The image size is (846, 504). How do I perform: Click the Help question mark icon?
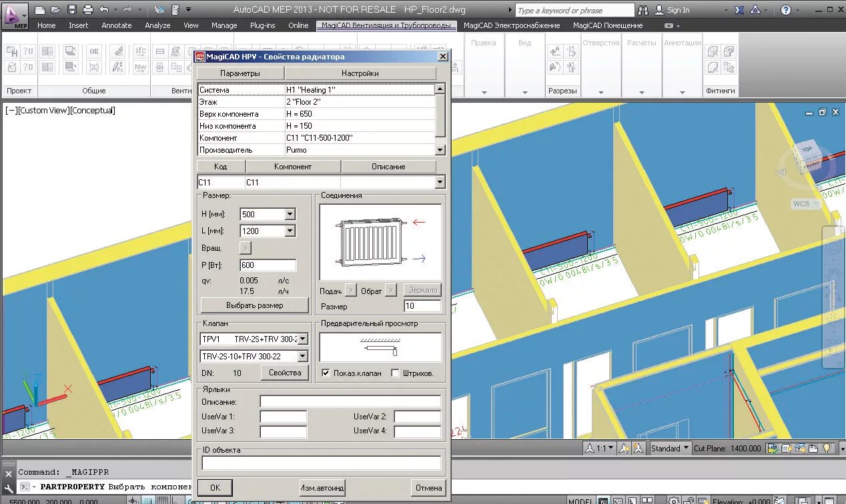786,10
